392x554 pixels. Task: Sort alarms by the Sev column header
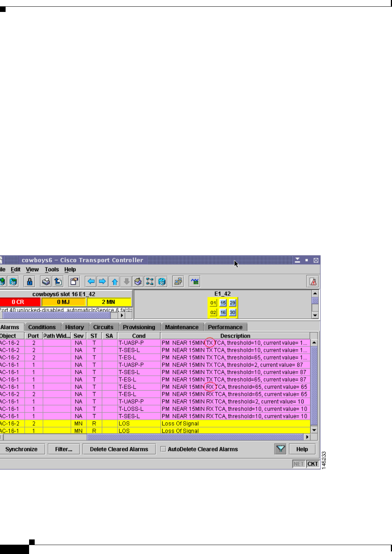point(78,336)
